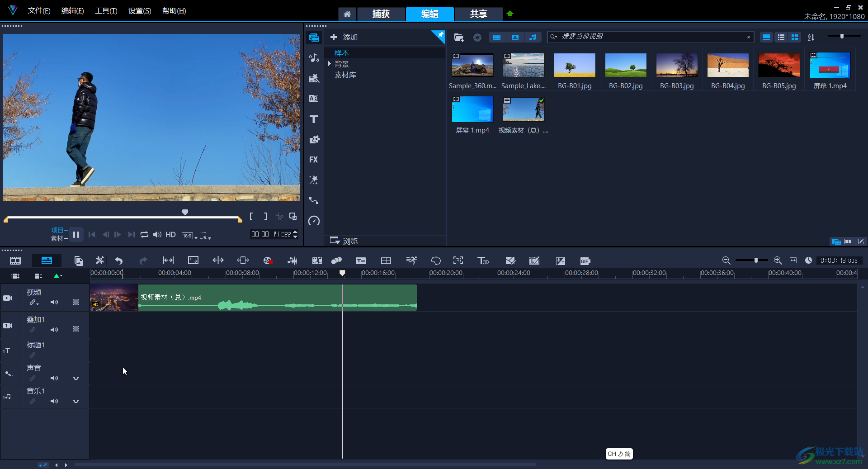Image resolution: width=868 pixels, height=469 pixels.
Task: Mute the 视频 track
Action: (54, 302)
